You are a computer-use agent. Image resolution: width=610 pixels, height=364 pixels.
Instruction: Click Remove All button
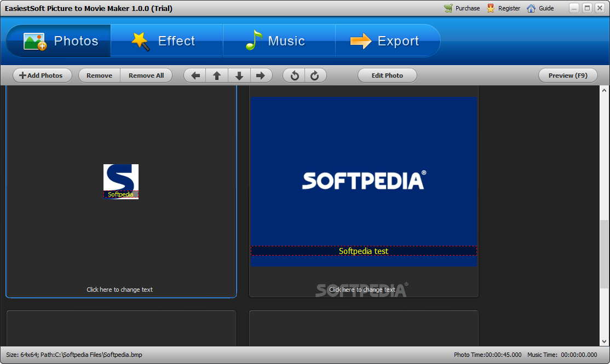point(146,76)
